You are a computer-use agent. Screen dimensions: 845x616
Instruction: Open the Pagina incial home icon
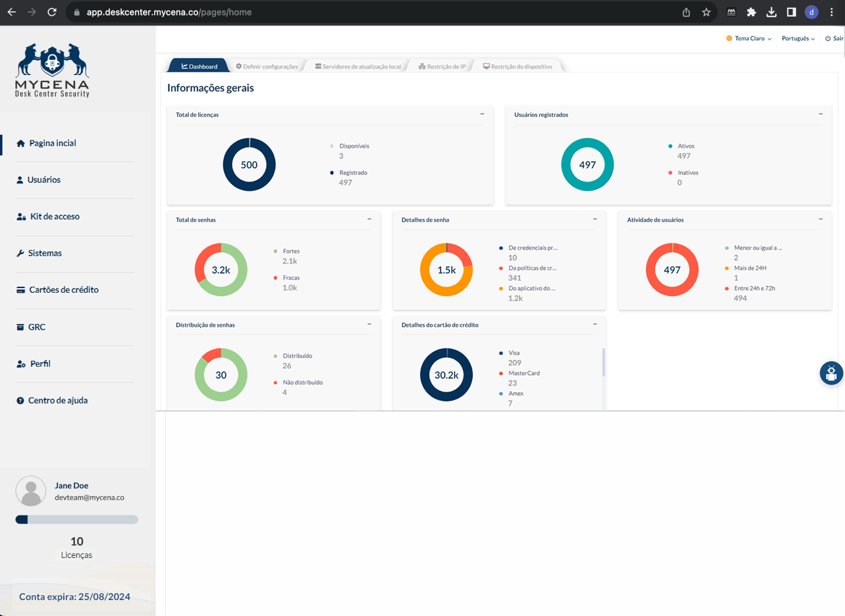(21, 143)
